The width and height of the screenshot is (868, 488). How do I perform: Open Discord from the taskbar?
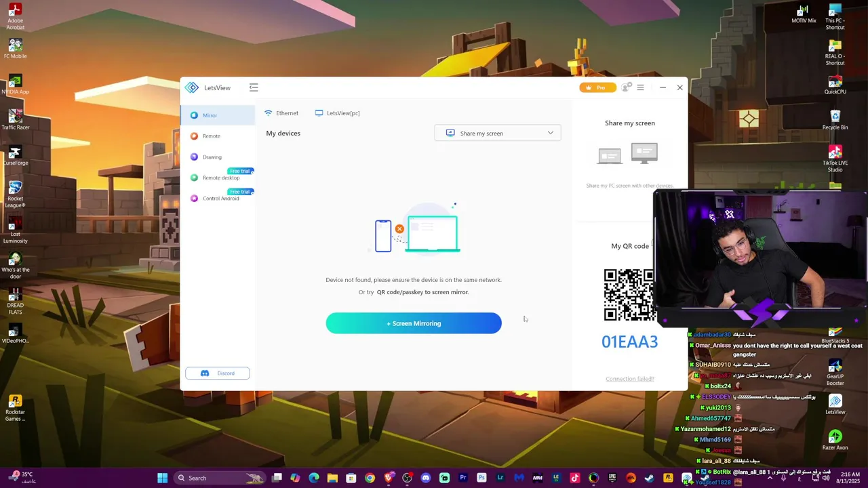426,478
